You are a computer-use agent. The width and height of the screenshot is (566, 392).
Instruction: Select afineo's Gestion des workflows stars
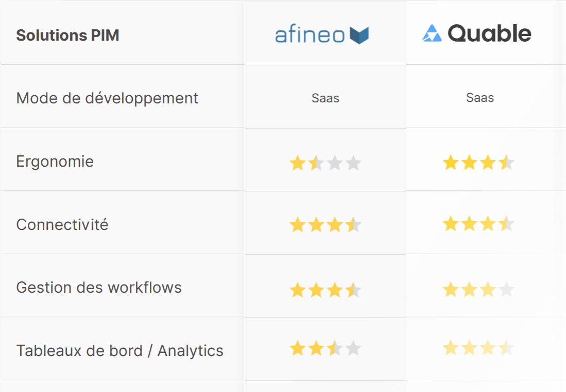(x=325, y=290)
